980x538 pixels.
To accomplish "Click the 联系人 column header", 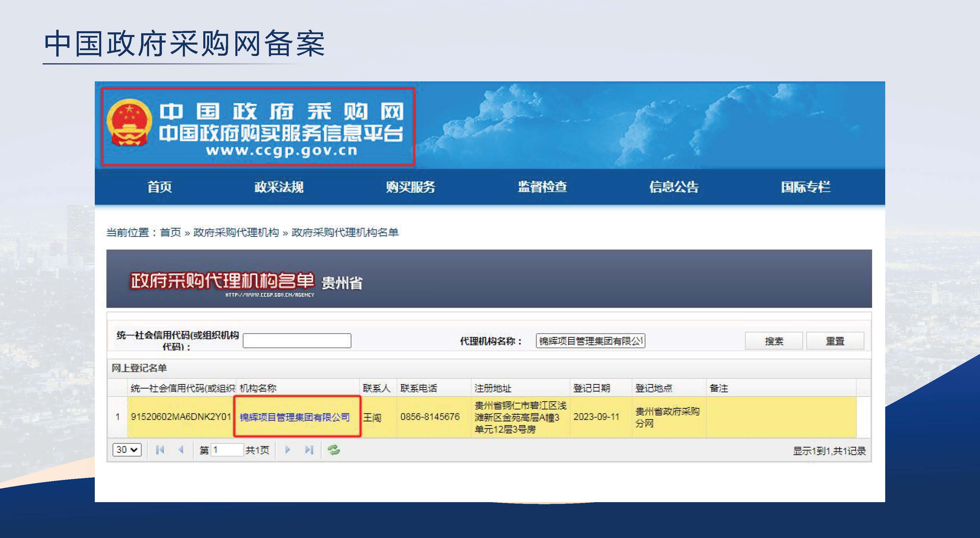I will (378, 388).
